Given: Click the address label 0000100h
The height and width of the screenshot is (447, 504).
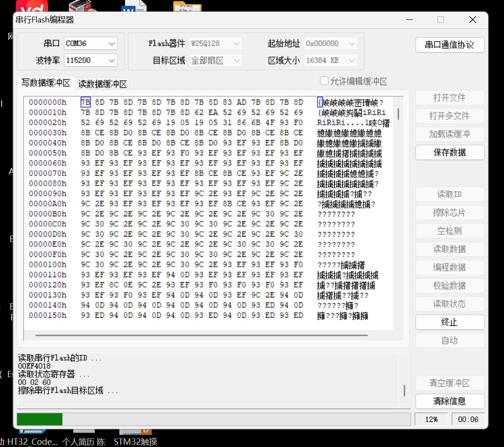Looking at the screenshot, I should coord(48,265).
